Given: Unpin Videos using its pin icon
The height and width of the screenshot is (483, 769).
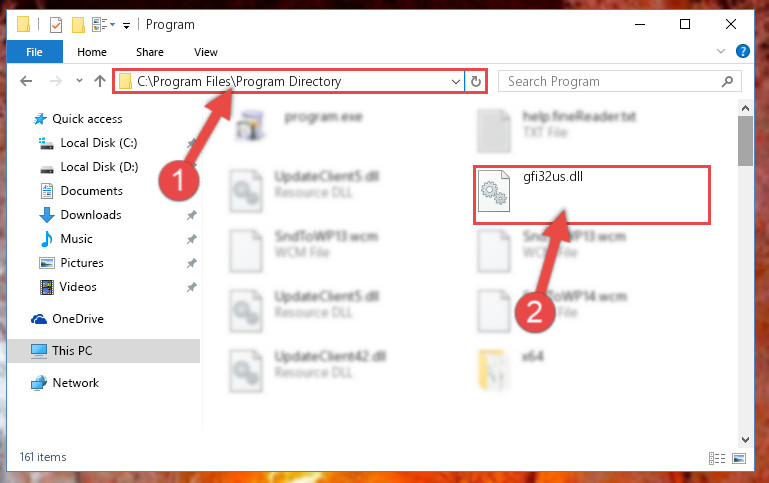Looking at the screenshot, I should point(191,287).
